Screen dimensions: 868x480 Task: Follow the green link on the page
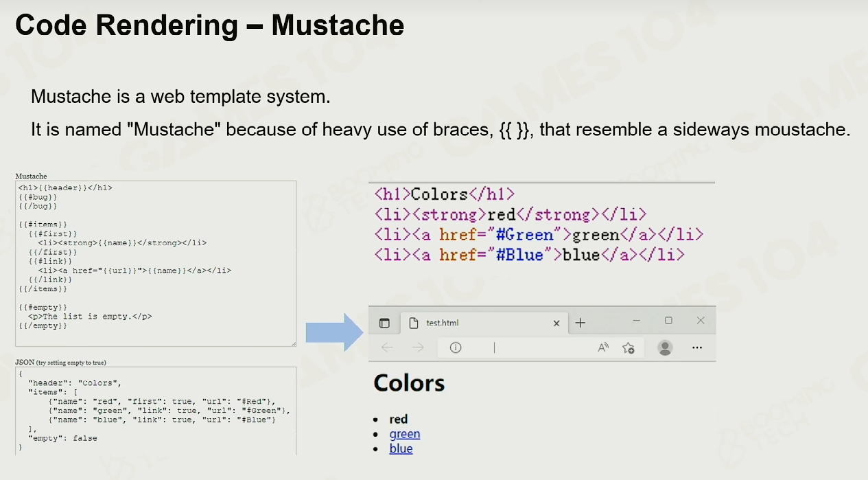click(405, 434)
